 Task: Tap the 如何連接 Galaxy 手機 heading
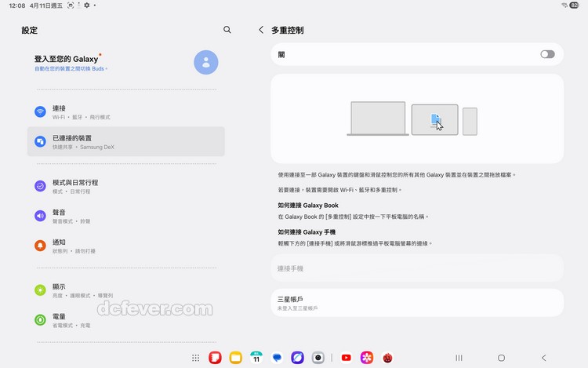click(307, 231)
